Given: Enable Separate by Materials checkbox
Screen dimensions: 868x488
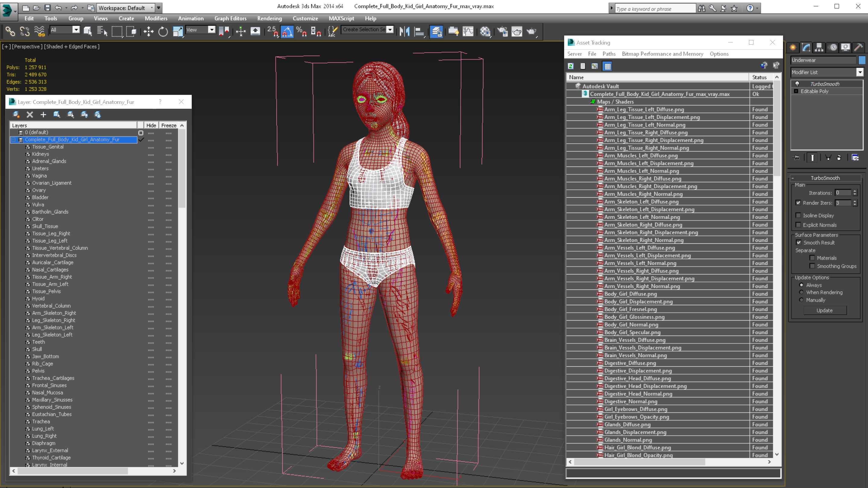Looking at the screenshot, I should click(812, 258).
